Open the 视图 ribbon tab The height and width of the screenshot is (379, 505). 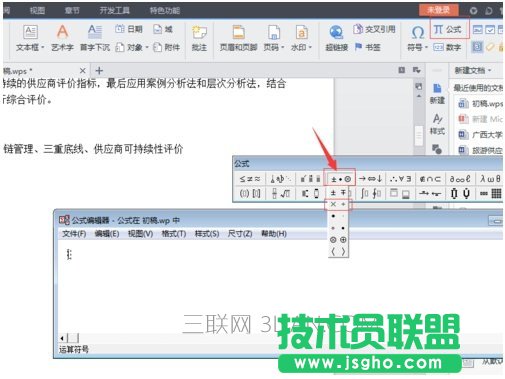click(37, 11)
